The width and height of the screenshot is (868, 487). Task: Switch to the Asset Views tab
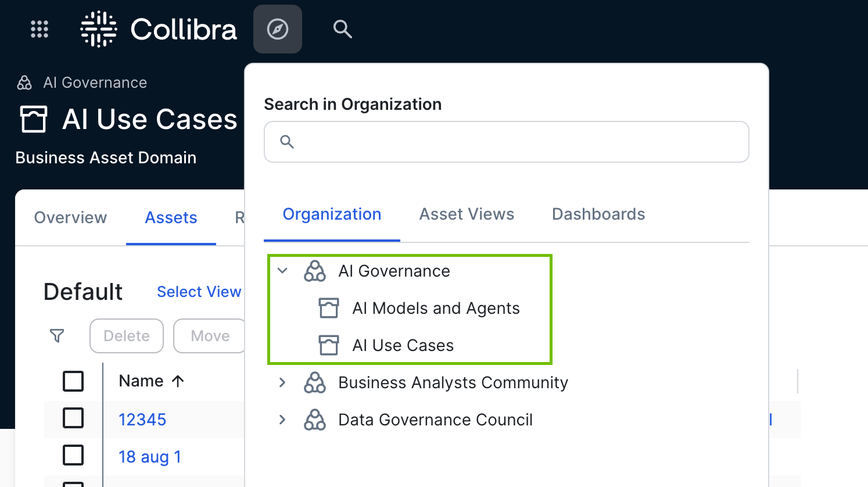pos(467,214)
